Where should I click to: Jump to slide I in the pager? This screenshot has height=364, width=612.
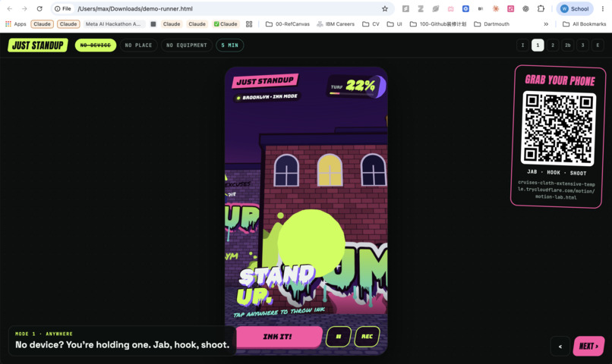click(522, 45)
